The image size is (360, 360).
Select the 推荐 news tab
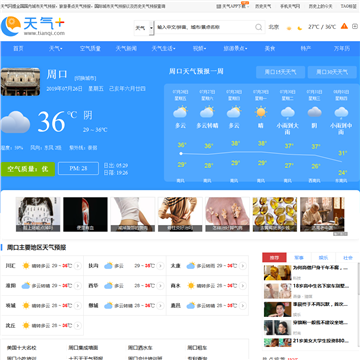(274, 258)
